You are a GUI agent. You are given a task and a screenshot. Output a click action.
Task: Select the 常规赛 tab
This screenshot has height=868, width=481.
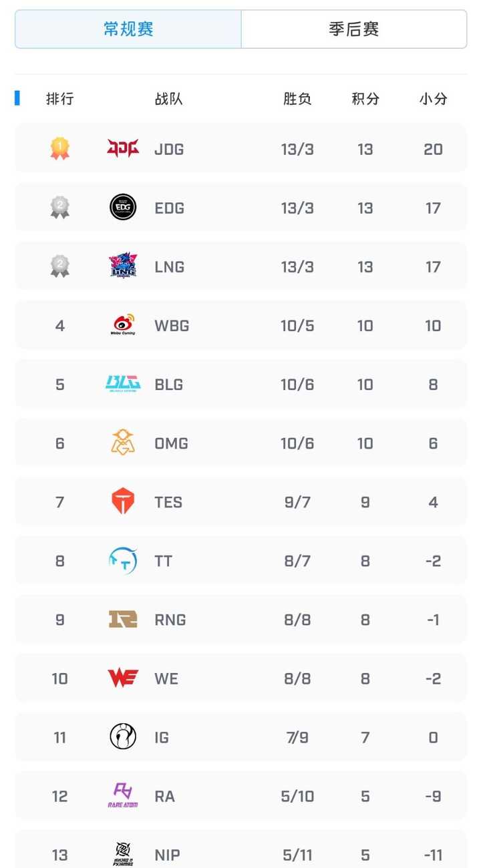128,29
